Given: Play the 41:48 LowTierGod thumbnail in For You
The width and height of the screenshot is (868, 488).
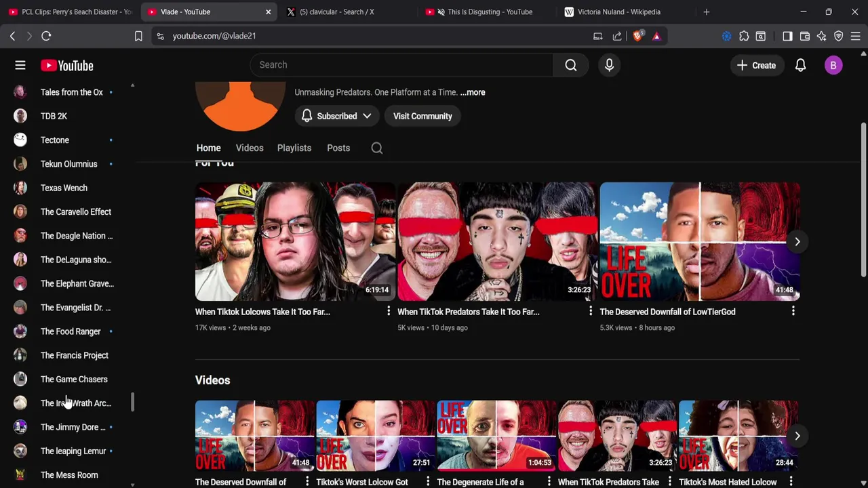Looking at the screenshot, I should click(x=700, y=241).
